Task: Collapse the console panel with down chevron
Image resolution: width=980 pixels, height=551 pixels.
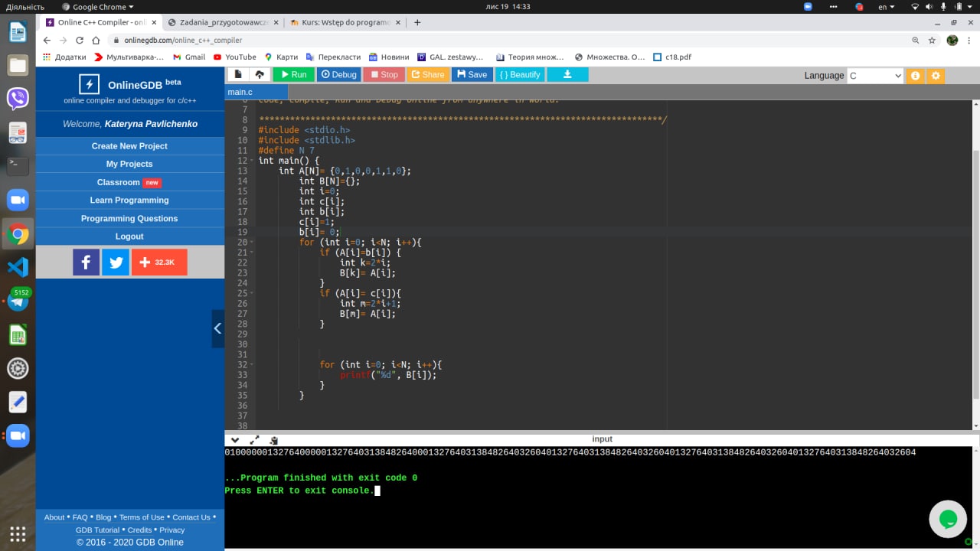Action: click(x=235, y=440)
